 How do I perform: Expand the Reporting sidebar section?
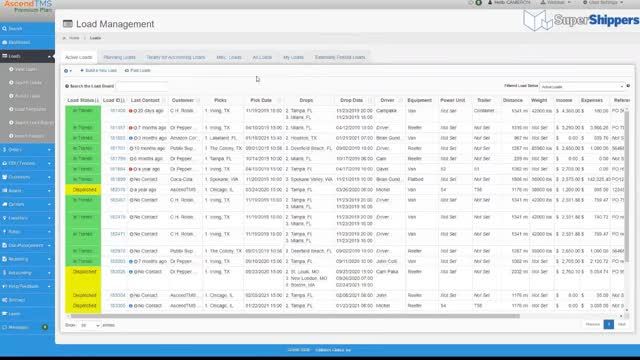pos(27,259)
